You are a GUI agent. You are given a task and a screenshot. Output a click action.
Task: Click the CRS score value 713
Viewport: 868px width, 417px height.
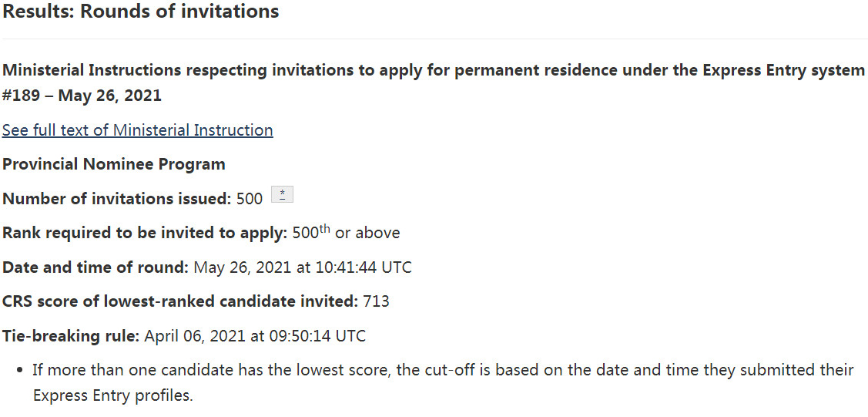[376, 301]
